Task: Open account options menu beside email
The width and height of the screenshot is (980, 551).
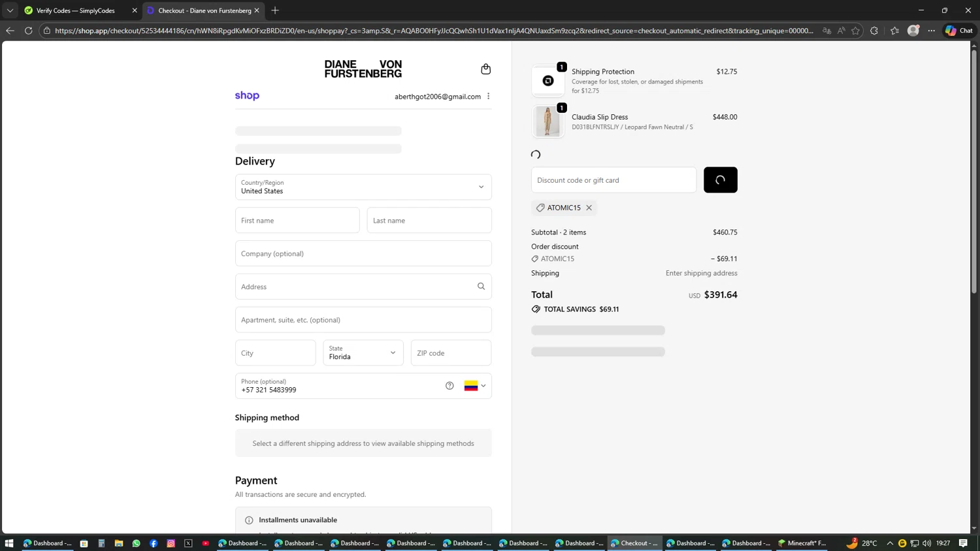Action: 488,96
